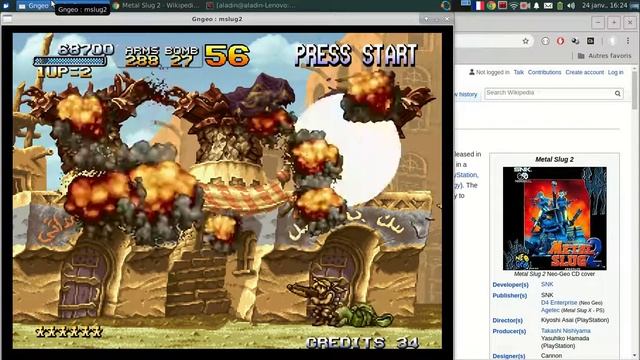Open the browser three-dot menu
Screen dimensions: 640x360
pyautogui.click(x=628, y=41)
